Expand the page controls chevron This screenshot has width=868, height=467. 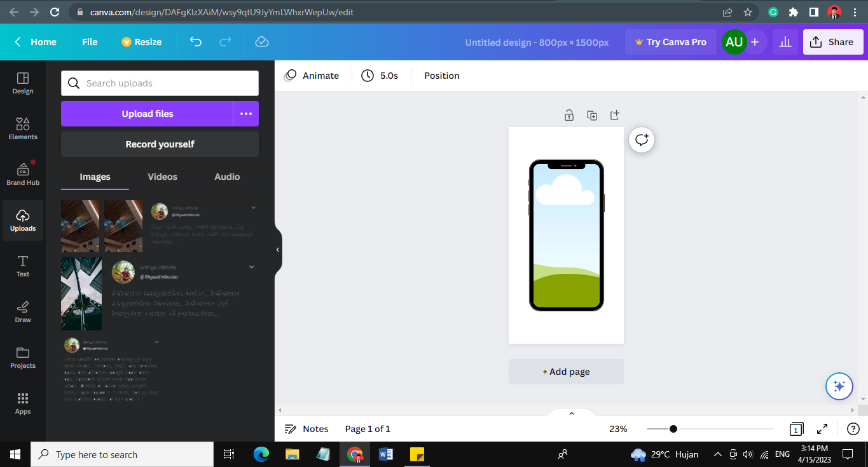pyautogui.click(x=570, y=412)
